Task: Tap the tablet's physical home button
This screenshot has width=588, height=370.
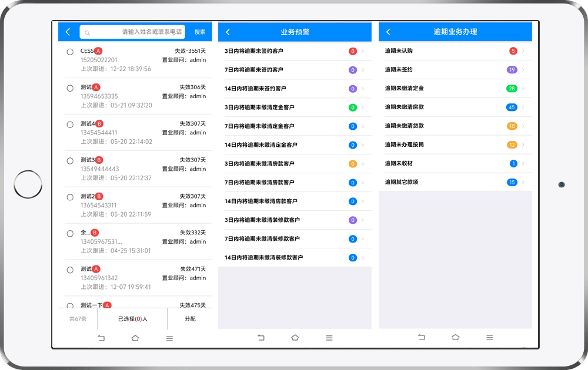Action: [x=28, y=184]
